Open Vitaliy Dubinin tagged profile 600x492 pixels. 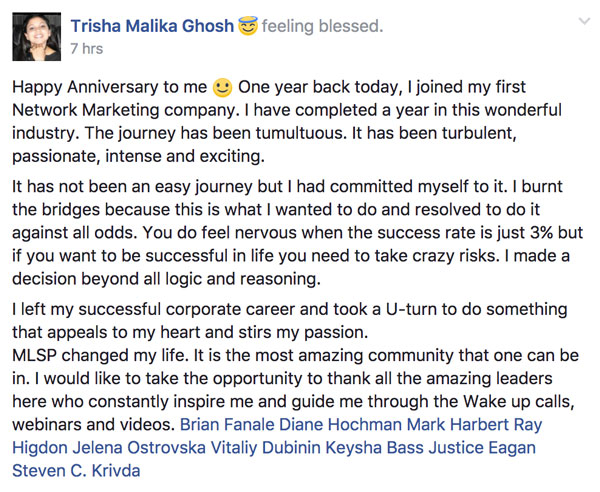pos(266,448)
